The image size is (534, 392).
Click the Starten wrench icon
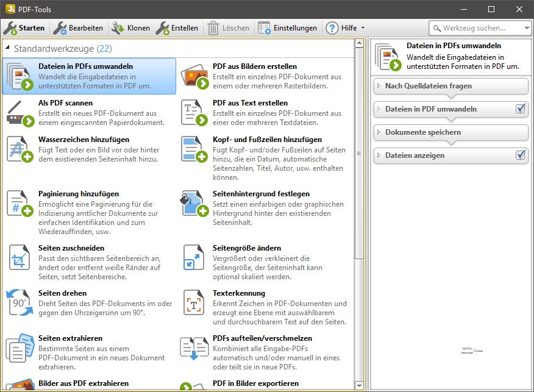[x=10, y=28]
